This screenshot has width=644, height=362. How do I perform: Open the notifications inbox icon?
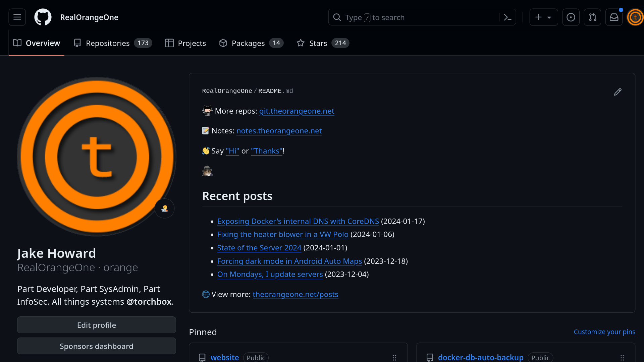(614, 17)
